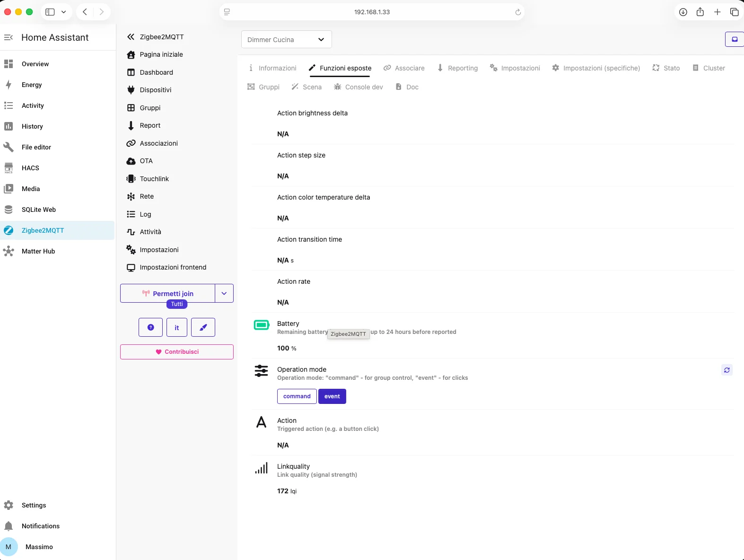Refresh the Operation mode value
The width and height of the screenshot is (744, 560).
(727, 370)
